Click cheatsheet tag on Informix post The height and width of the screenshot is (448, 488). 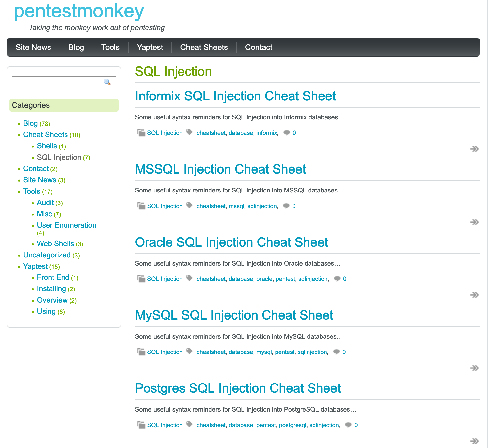pos(211,133)
